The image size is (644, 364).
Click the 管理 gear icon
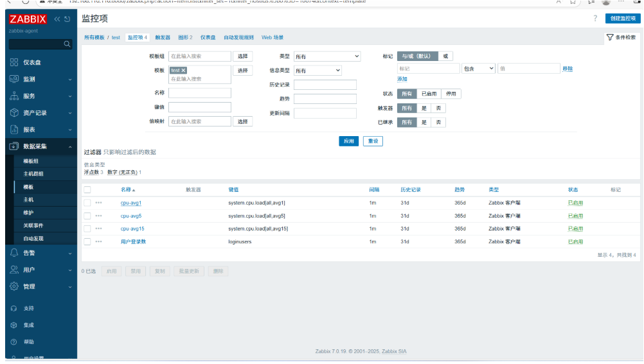point(14,286)
